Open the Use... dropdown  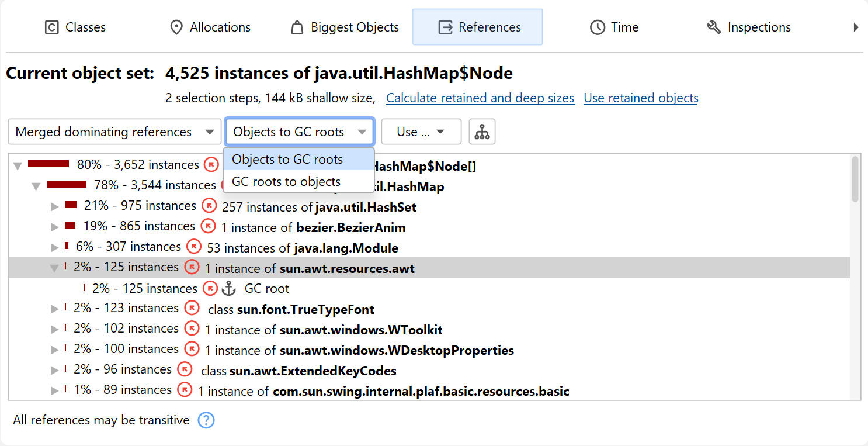click(x=421, y=132)
